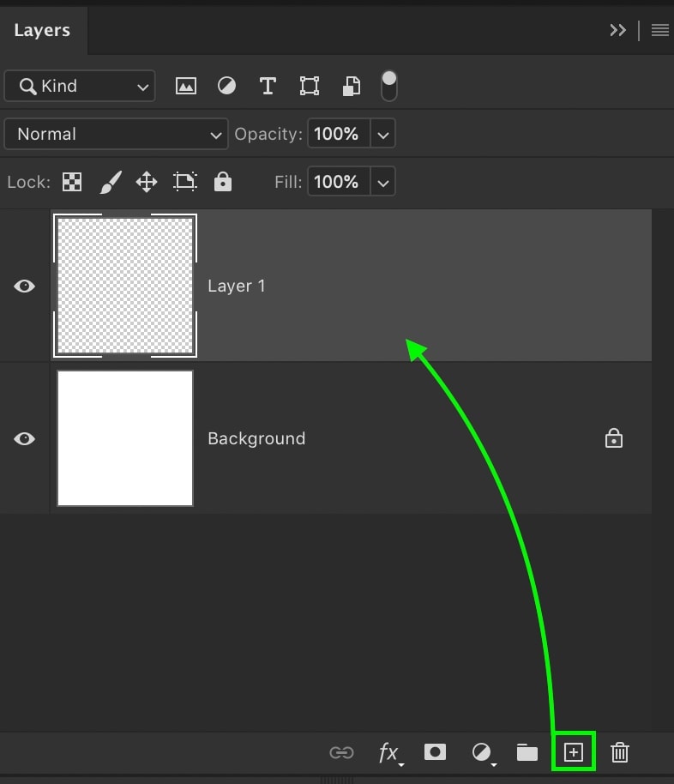The height and width of the screenshot is (784, 674).
Task: Expand the Fill slider arrow
Action: coord(383,182)
